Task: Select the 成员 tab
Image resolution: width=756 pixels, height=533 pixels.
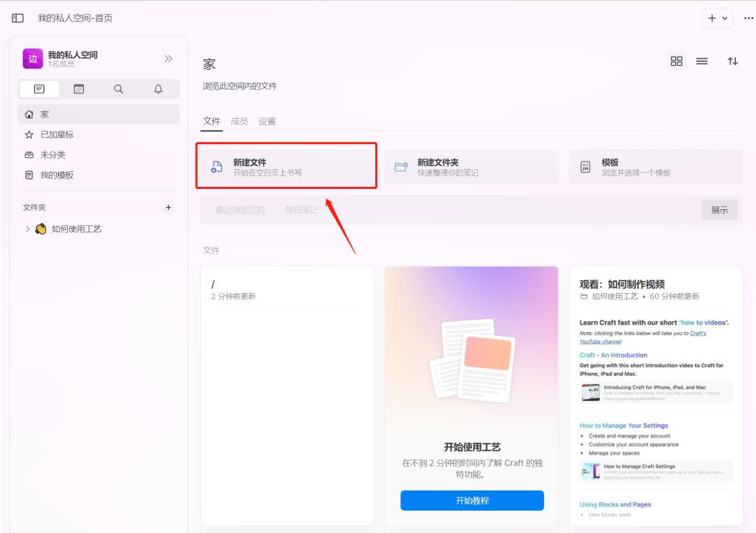Action: click(x=239, y=122)
